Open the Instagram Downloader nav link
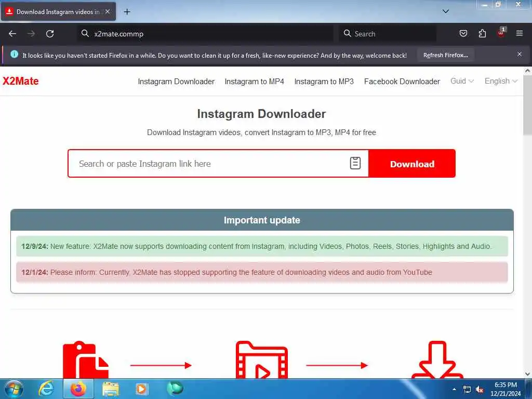Image resolution: width=532 pixels, height=399 pixels. coord(176,82)
